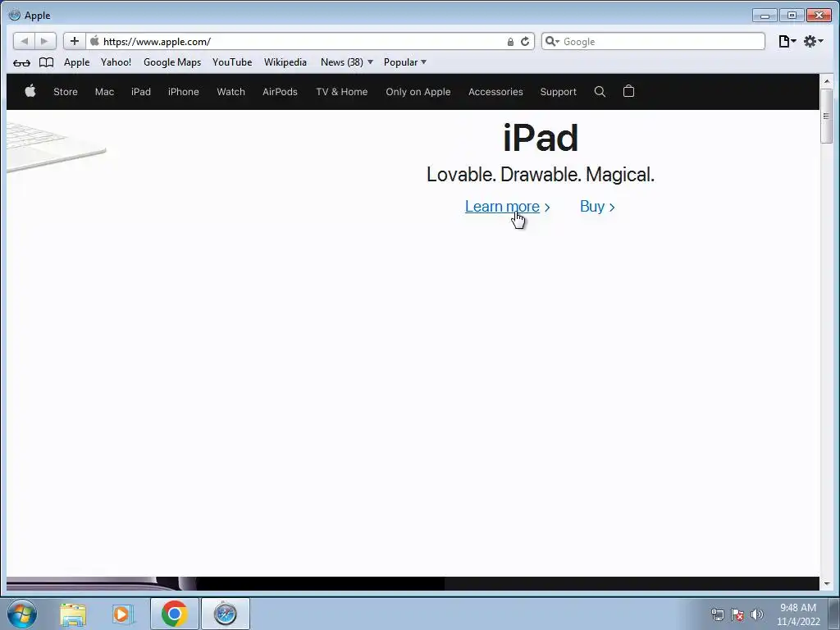This screenshot has width=840, height=630.
Task: Click the Apple favicon in address bar
Action: click(95, 41)
